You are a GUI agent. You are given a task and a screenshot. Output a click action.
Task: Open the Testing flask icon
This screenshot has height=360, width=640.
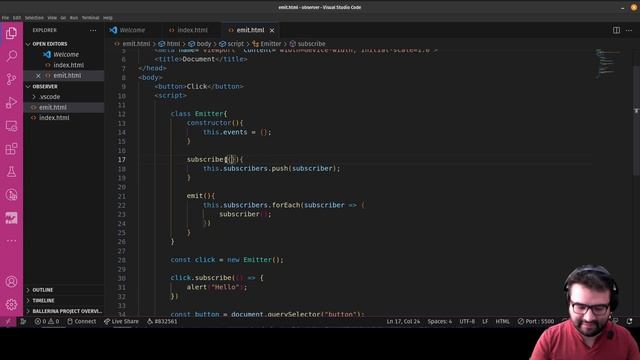11,172
